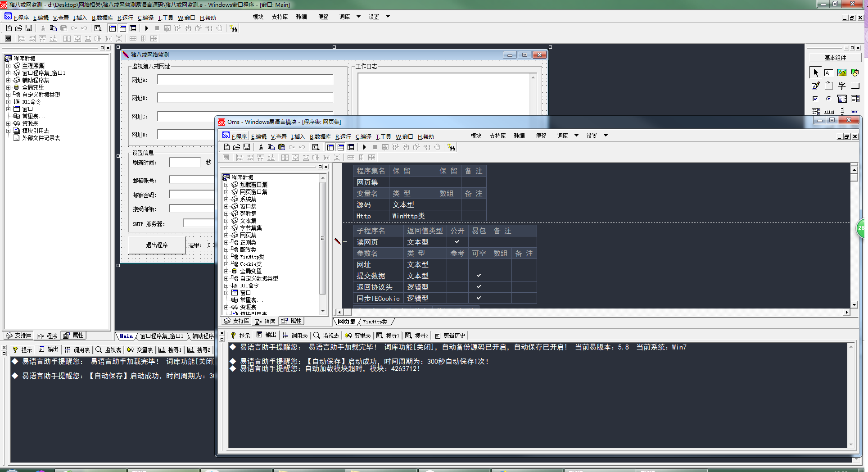Expand 主程序集 node in main window tree
The image size is (868, 472).
coord(8,66)
